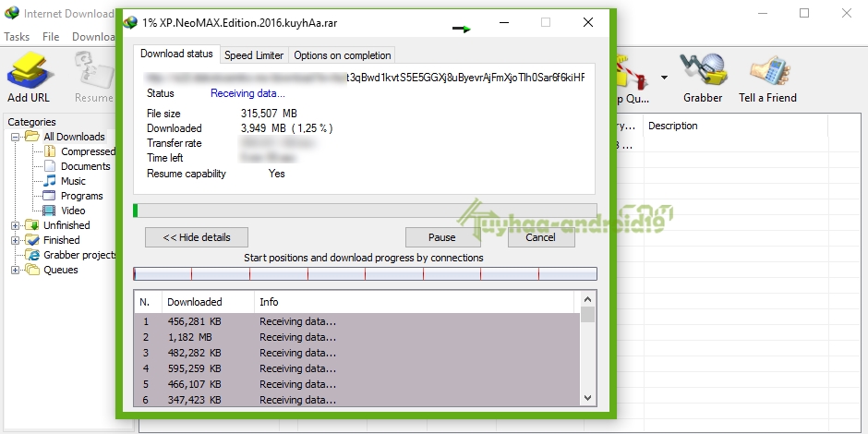
Task: Click the Receiving data... status text
Action: (247, 93)
